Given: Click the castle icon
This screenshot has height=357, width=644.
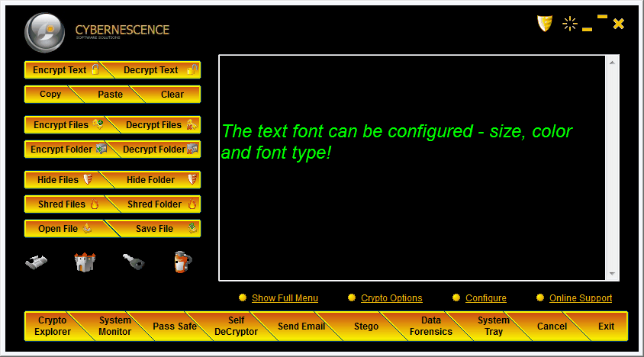Looking at the screenshot, I should (85, 262).
